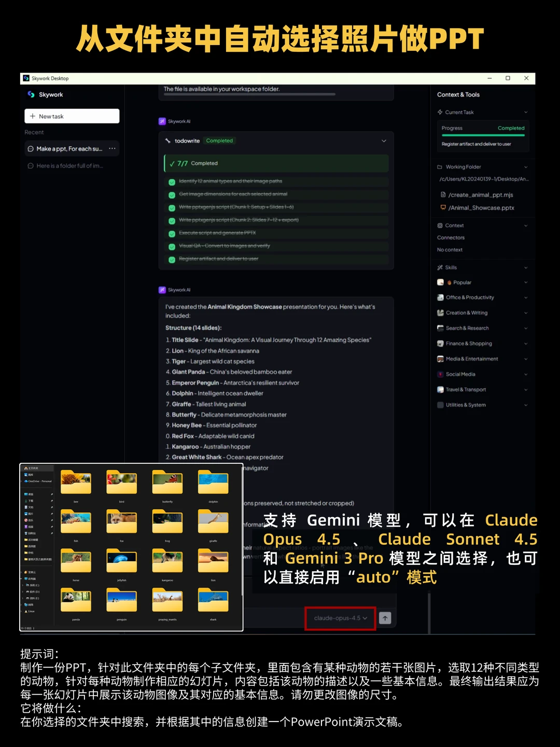The width and height of the screenshot is (560, 747).
Task: Expand Office & Productivity skills
Action: (526, 298)
